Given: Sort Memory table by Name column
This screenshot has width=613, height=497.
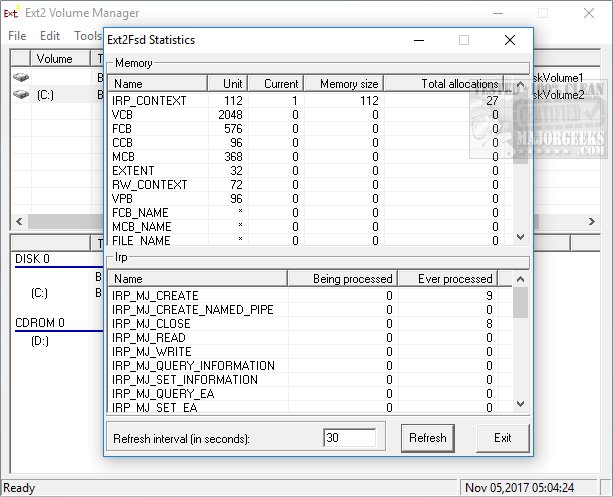Looking at the screenshot, I should [x=158, y=84].
